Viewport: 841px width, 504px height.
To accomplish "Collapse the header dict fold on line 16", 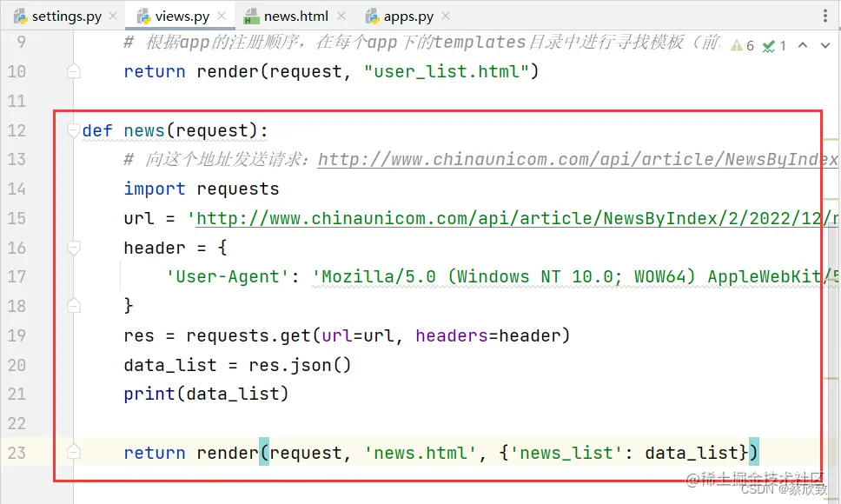I will pyautogui.click(x=74, y=247).
